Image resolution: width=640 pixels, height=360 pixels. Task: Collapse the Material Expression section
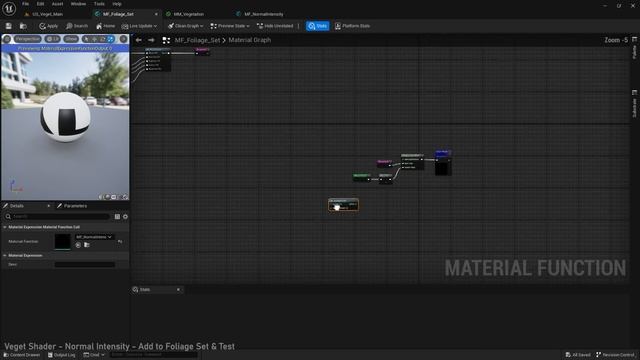pyautogui.click(x=5, y=256)
